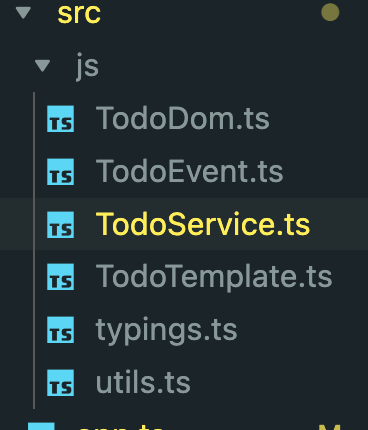Open the typings.ts file
This screenshot has width=368, height=430.
[166, 331]
